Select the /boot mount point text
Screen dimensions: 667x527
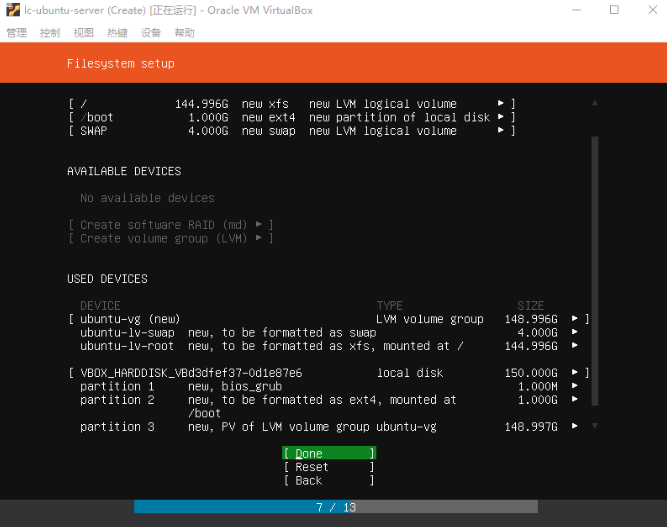97,117
